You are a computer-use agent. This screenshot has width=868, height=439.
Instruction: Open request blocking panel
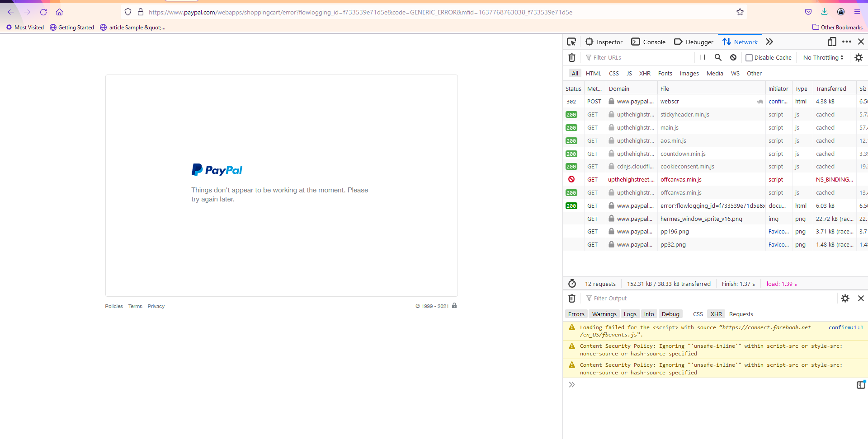(x=733, y=57)
